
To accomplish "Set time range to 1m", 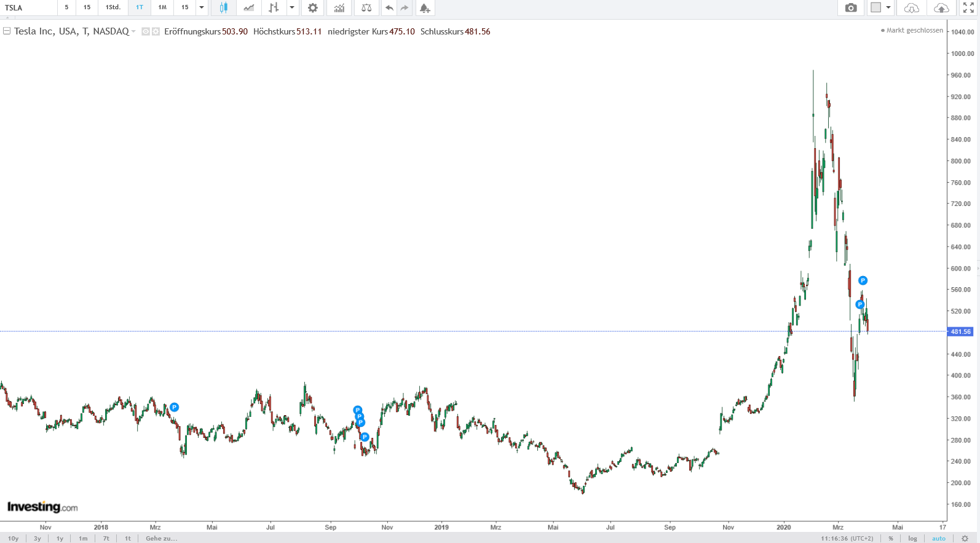I will tap(83, 538).
